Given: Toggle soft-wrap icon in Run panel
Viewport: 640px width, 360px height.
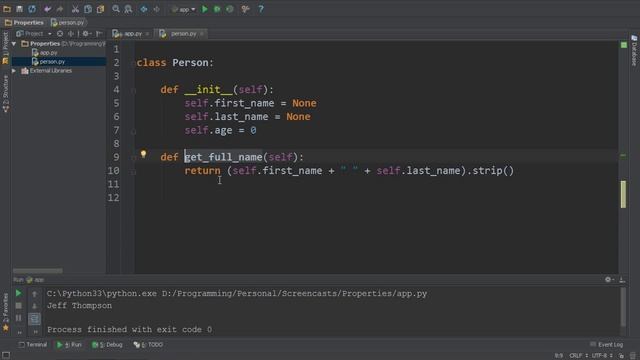Looking at the screenshot, I should point(34,318).
